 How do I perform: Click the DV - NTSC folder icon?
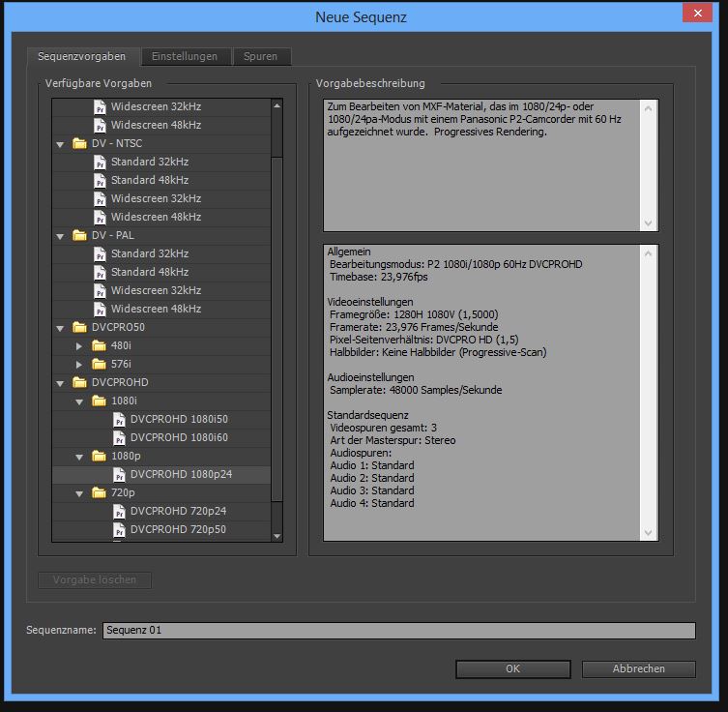tap(79, 143)
